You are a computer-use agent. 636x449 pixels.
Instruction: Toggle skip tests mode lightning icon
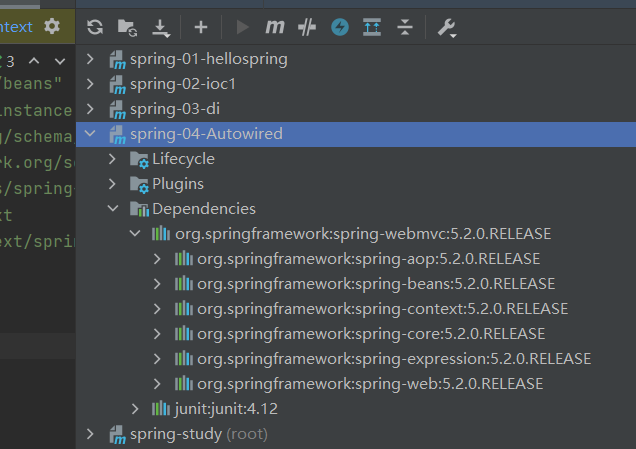point(340,28)
